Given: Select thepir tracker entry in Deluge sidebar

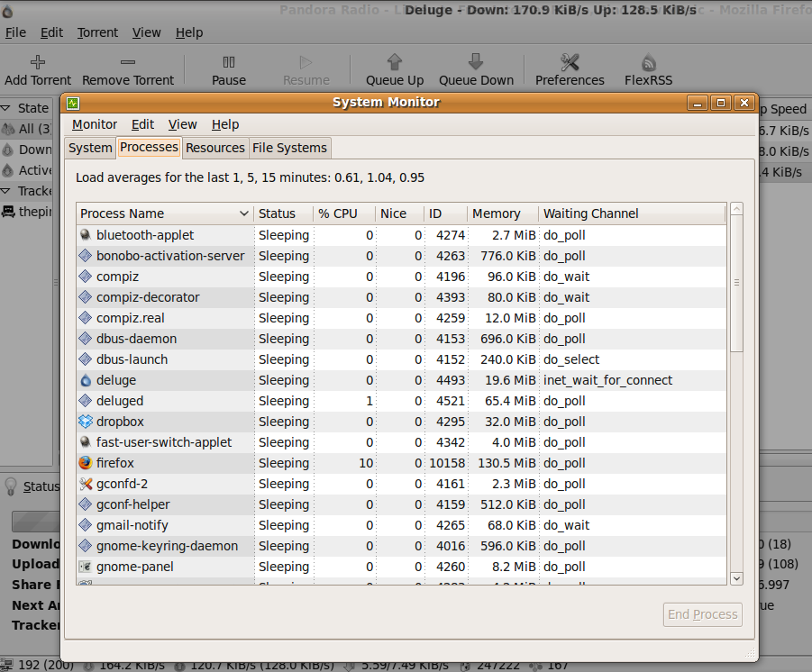Looking at the screenshot, I should tap(27, 212).
